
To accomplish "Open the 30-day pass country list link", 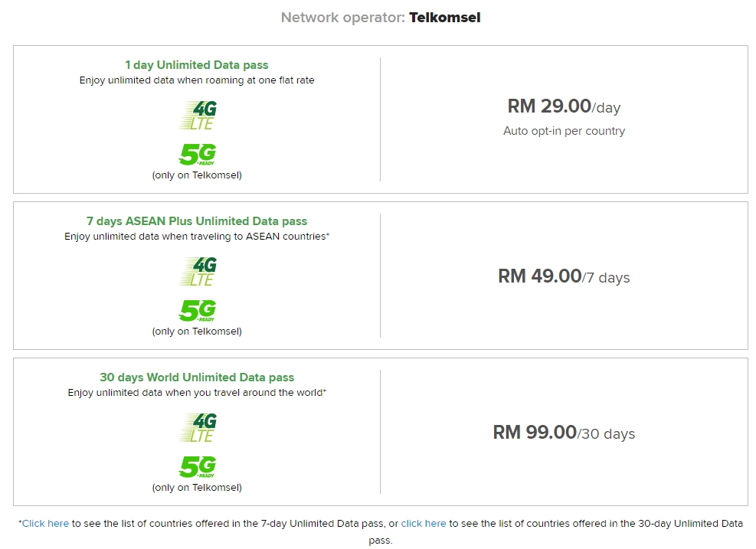I will tap(423, 524).
